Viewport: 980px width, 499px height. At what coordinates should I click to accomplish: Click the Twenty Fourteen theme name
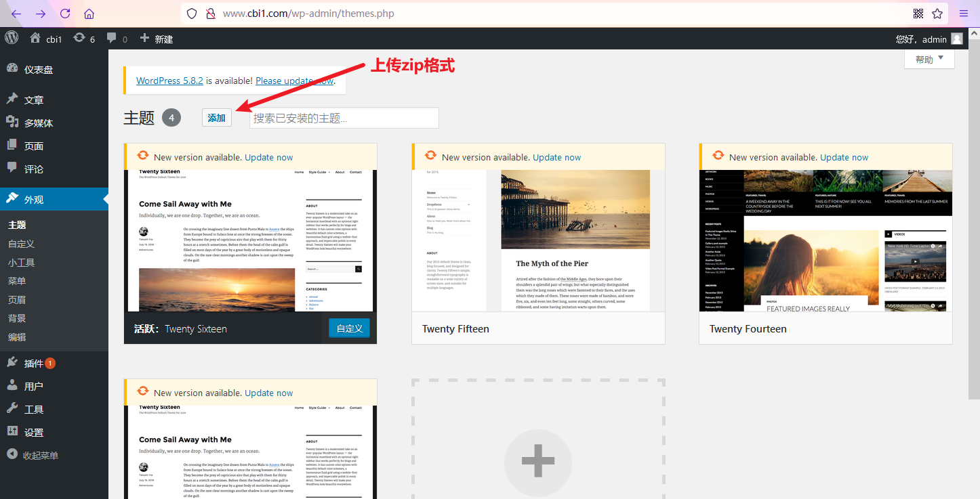pos(748,328)
